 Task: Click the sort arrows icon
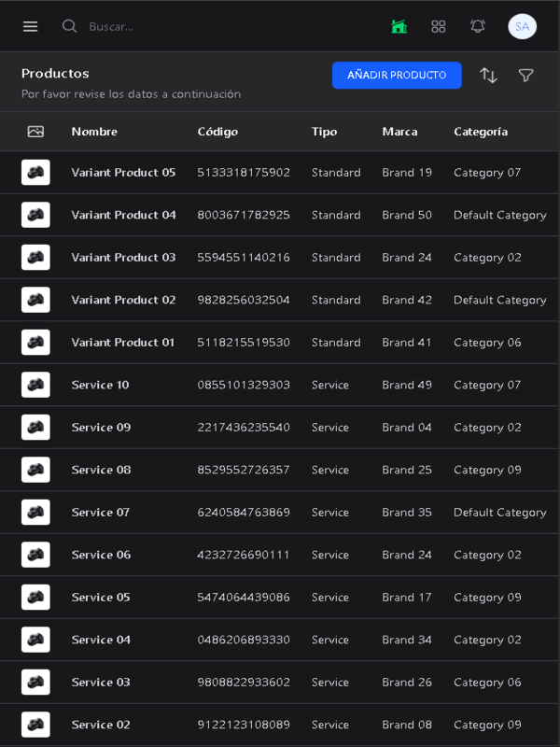488,76
